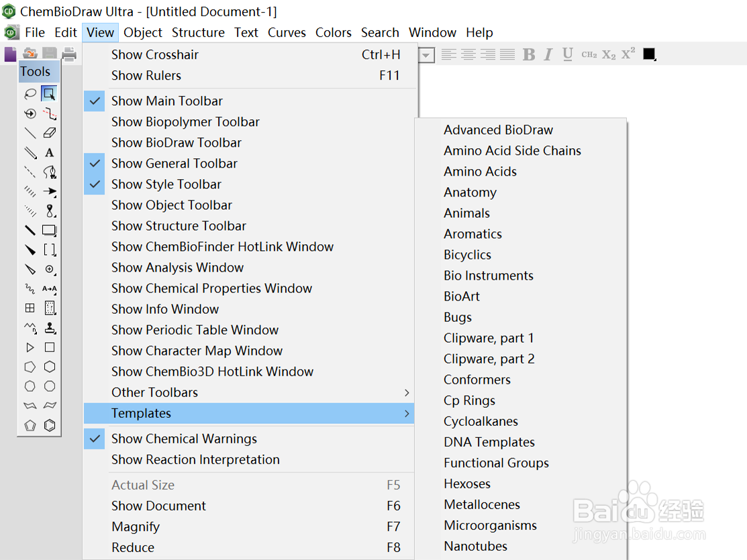Disable Show Chemical Warnings
This screenshot has height=560, width=747.
(250, 439)
